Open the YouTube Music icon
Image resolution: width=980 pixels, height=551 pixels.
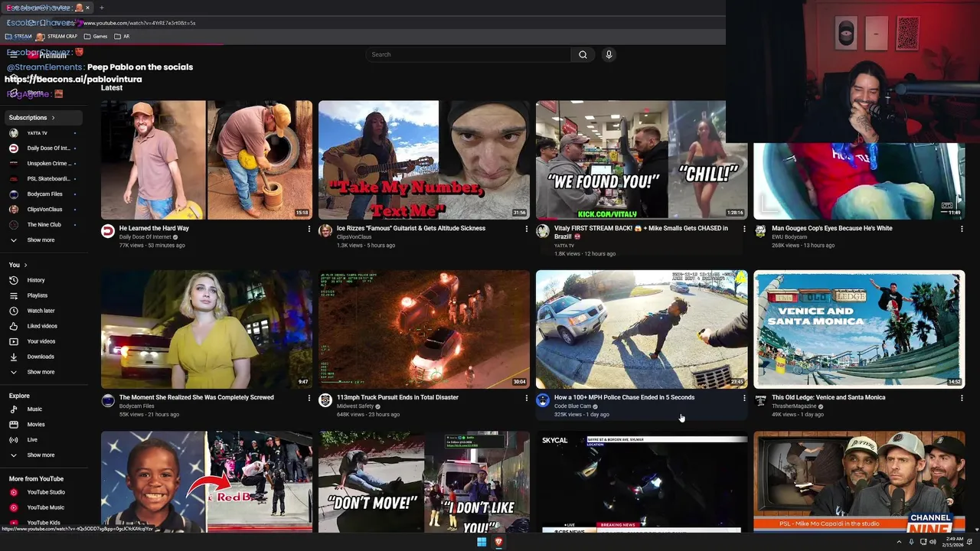point(13,507)
